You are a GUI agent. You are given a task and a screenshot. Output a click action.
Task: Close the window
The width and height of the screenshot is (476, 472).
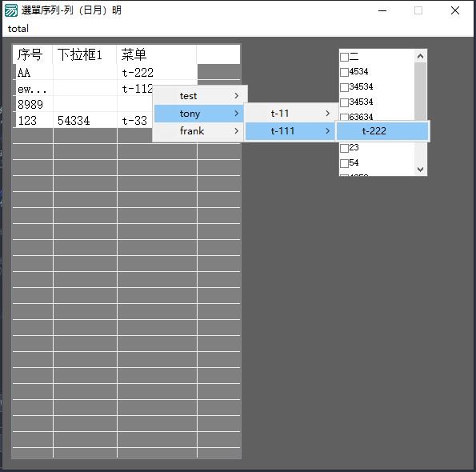[x=454, y=10]
